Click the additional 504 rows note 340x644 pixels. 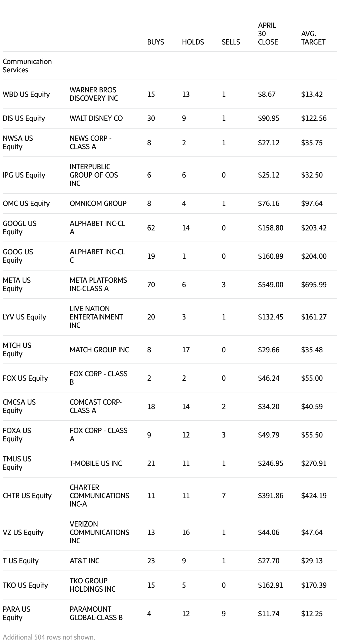tap(49, 637)
